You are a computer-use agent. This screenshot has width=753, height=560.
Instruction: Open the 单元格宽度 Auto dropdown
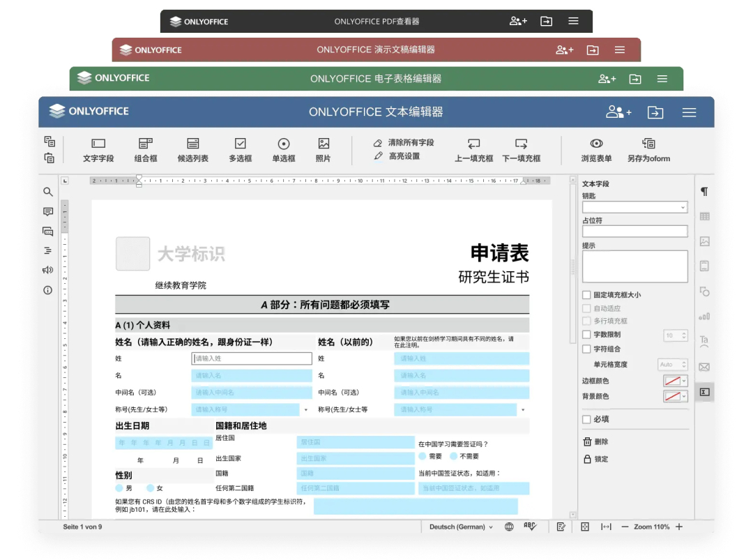[671, 363]
